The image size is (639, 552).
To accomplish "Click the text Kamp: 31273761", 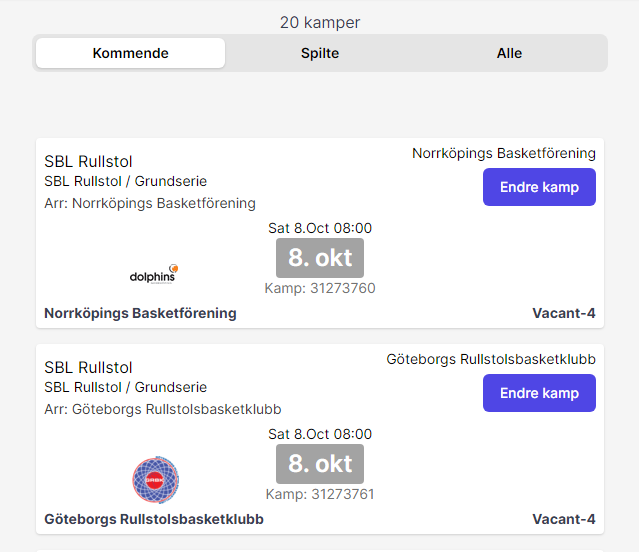I will [320, 494].
